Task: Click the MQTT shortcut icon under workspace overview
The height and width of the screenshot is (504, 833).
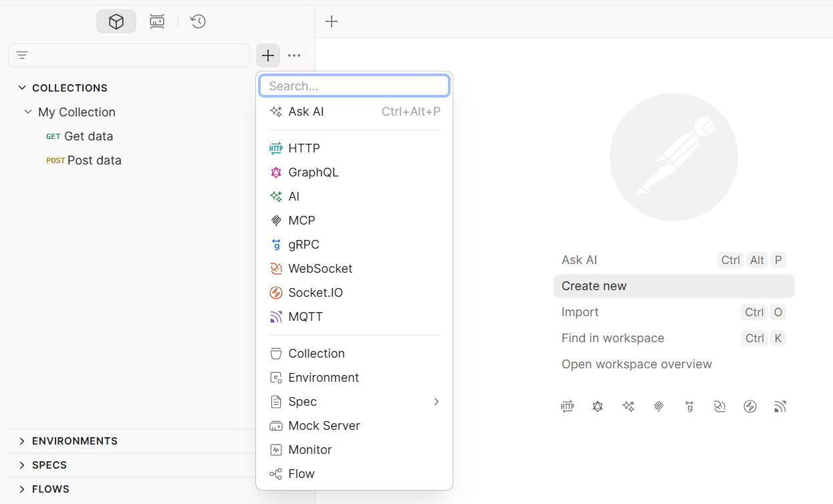Action: click(780, 406)
